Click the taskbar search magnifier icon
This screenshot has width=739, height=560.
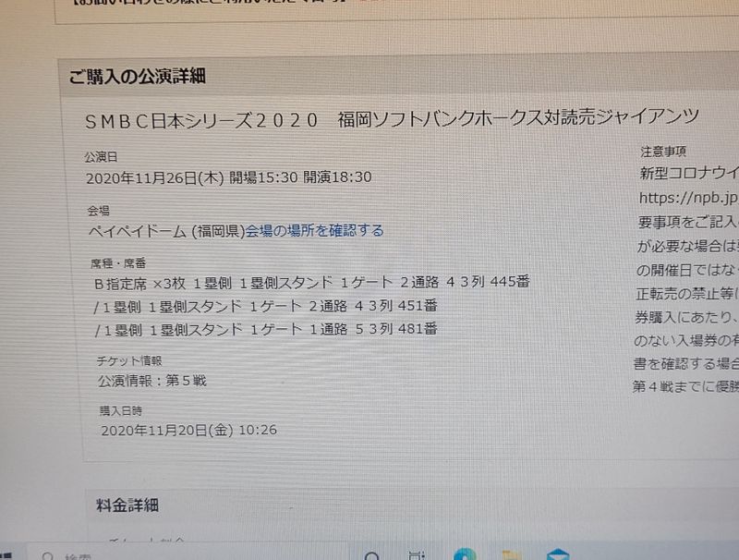tap(47, 556)
